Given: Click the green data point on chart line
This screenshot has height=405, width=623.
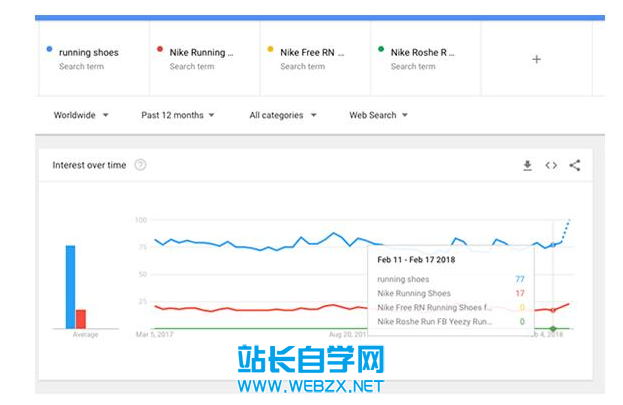Looking at the screenshot, I should click(x=553, y=328).
